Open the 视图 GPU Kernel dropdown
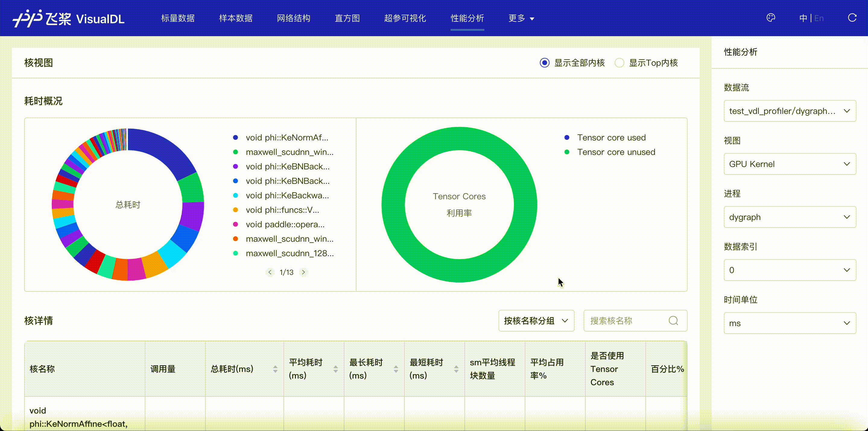Image resolution: width=868 pixels, height=431 pixels. 790,164
